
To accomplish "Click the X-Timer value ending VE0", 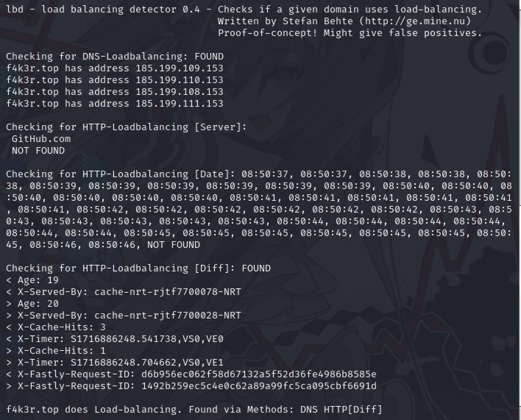I will (147, 339).
